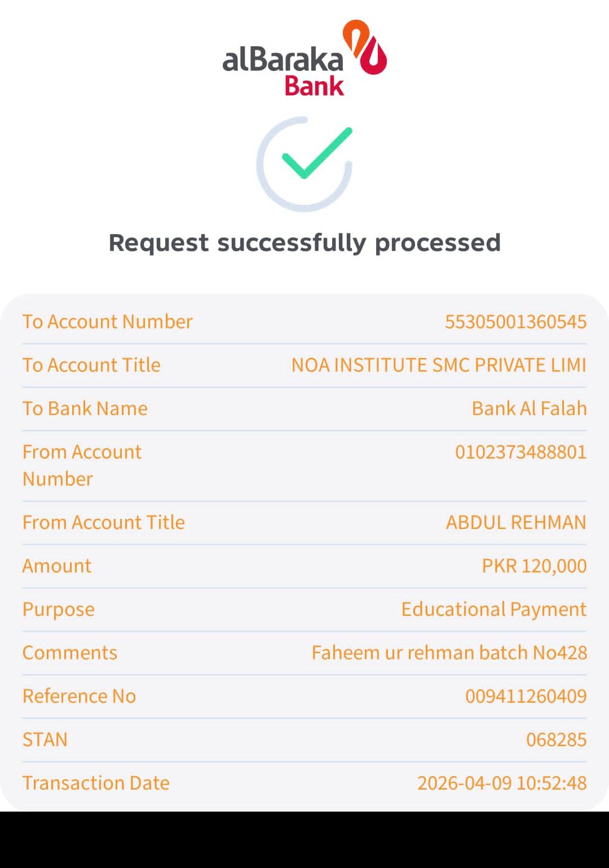Click the alBaraka Bank logo
609x868 pixels.
click(x=304, y=58)
